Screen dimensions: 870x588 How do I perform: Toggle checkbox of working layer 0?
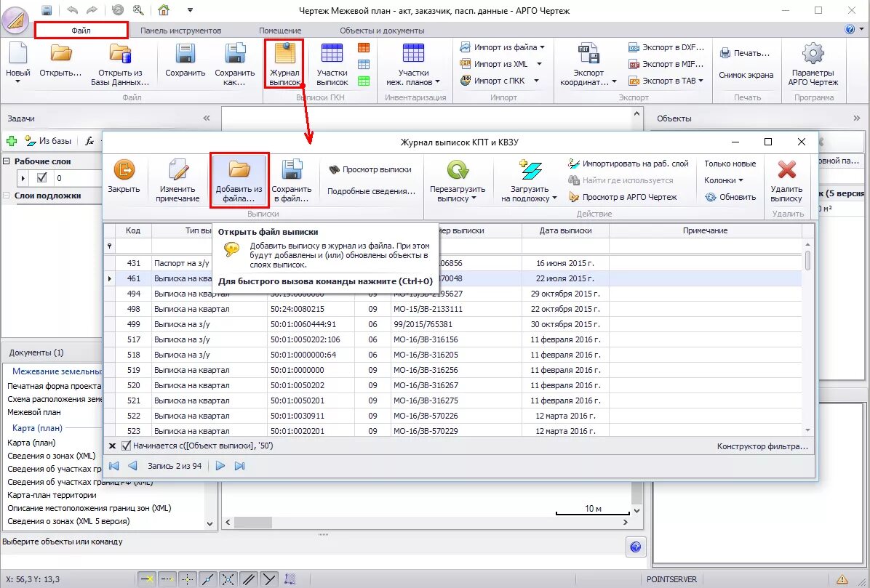click(41, 178)
